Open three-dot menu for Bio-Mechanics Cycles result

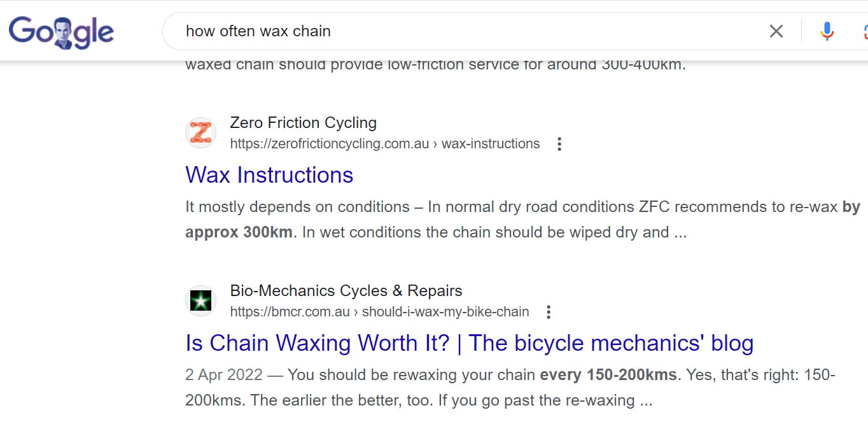pyautogui.click(x=549, y=312)
